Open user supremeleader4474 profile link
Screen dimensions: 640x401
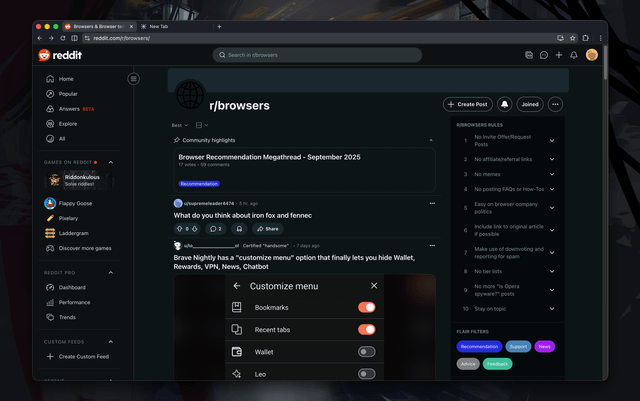209,203
